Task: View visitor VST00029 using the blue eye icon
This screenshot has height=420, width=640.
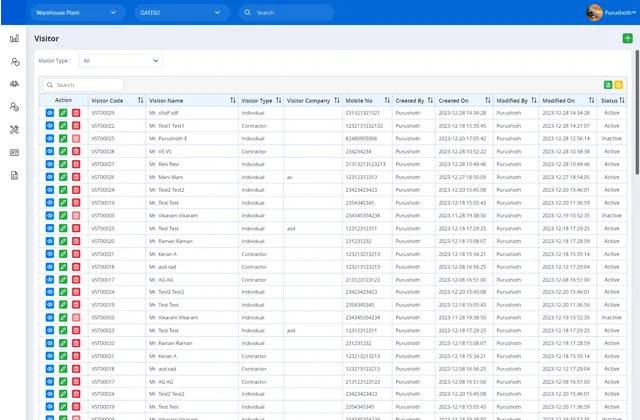Action: 49,113
